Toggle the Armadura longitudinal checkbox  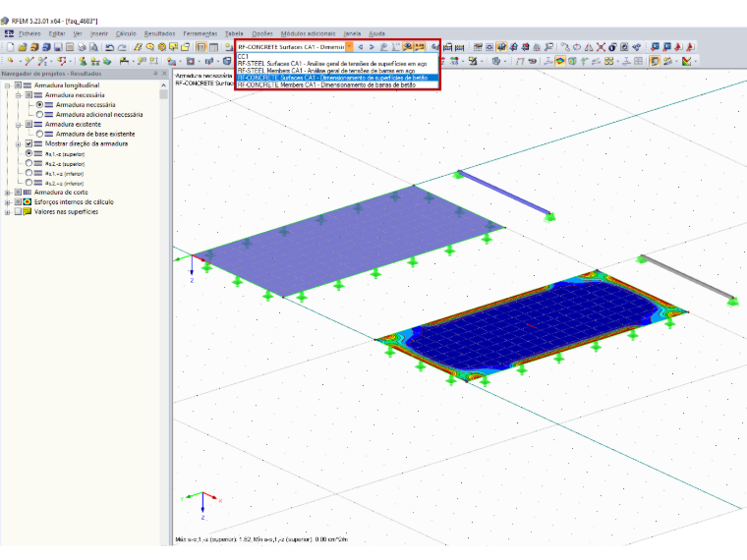click(18, 85)
